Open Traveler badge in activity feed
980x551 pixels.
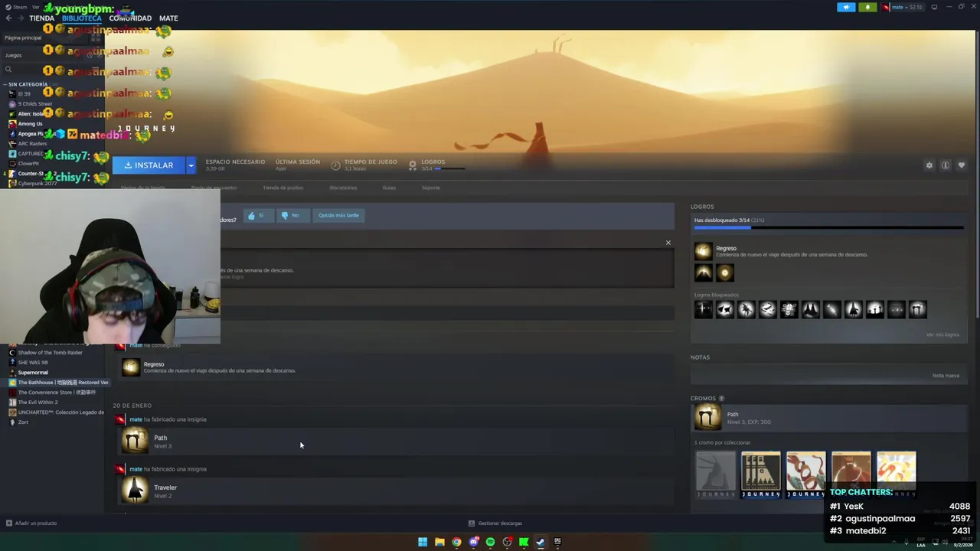(x=135, y=491)
